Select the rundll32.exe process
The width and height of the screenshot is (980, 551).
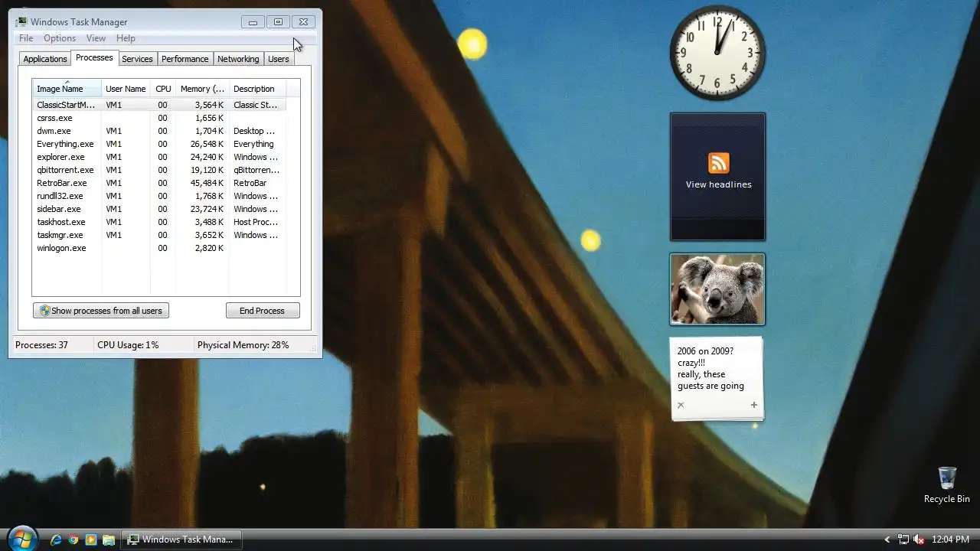(x=159, y=196)
